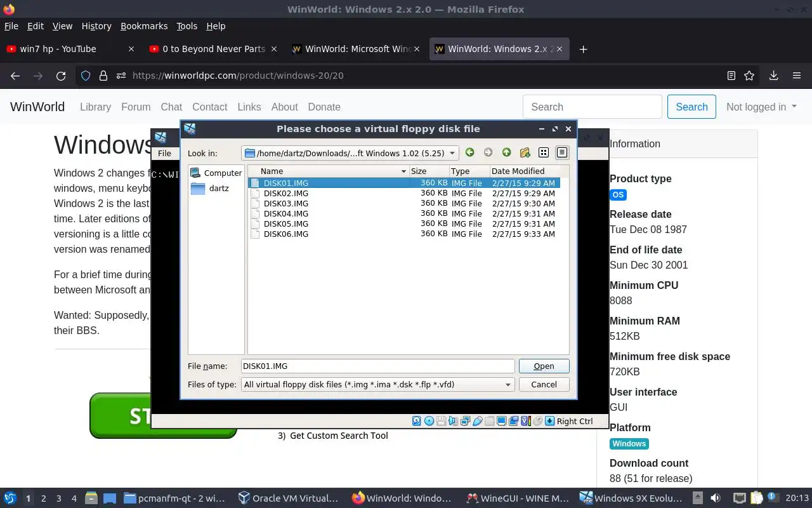
Task: Switch file dialog to detail view
Action: tap(562, 152)
